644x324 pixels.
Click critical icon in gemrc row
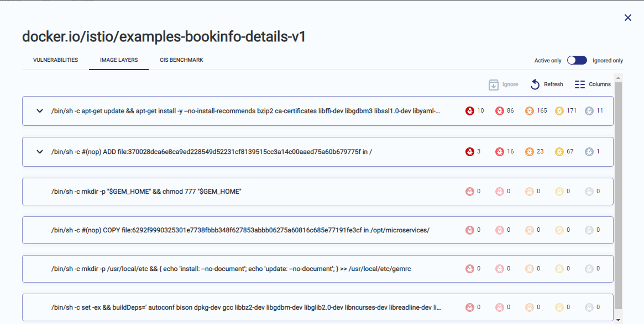pos(469,269)
